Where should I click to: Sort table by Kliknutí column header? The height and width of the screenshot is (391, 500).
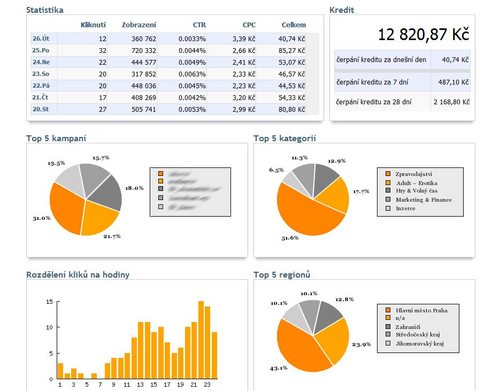click(x=93, y=25)
